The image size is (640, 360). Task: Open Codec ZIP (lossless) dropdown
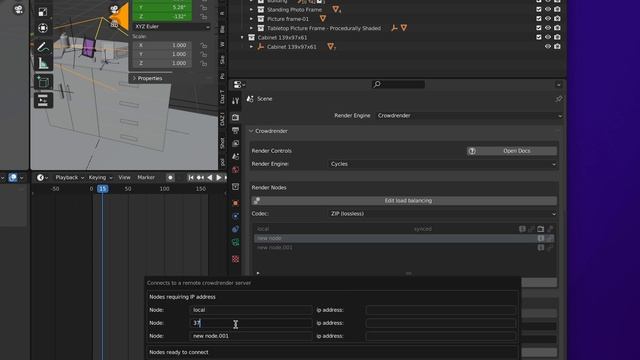coord(443,213)
